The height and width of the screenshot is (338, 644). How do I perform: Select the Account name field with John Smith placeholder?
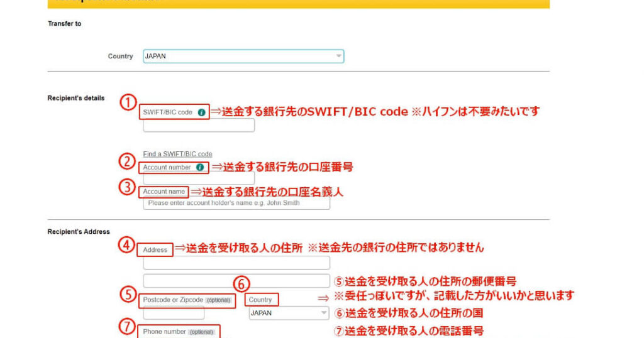(x=236, y=203)
